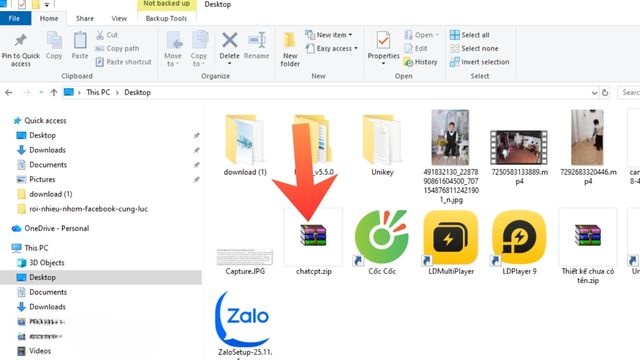The height and width of the screenshot is (360, 640).
Task: Click the Not backed up tab
Action: (x=167, y=4)
